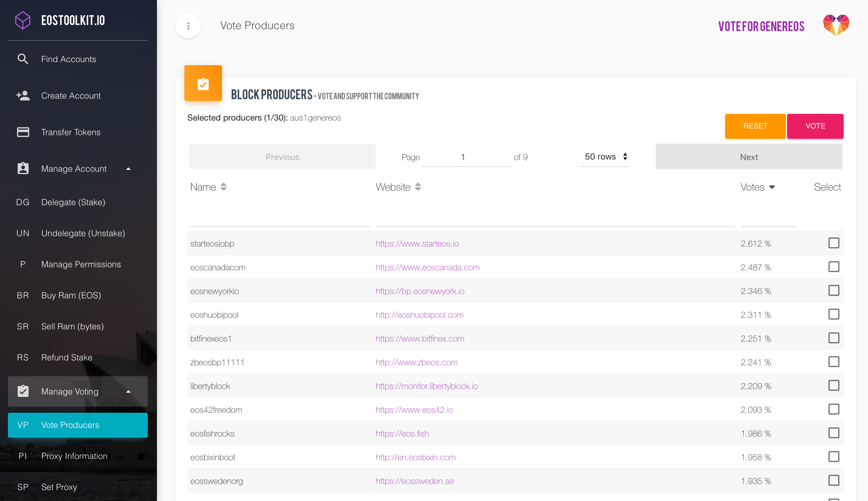Select eos42freedom checkbox
868x501 pixels.
coord(834,409)
